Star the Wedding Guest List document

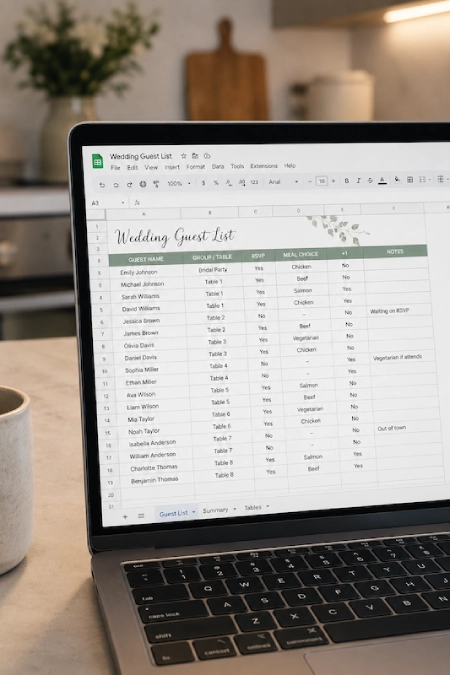[183, 156]
